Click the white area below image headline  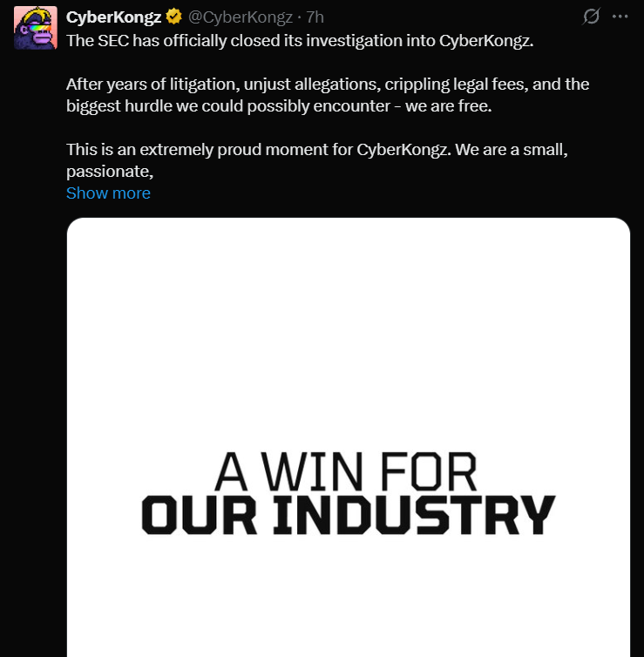click(x=348, y=601)
